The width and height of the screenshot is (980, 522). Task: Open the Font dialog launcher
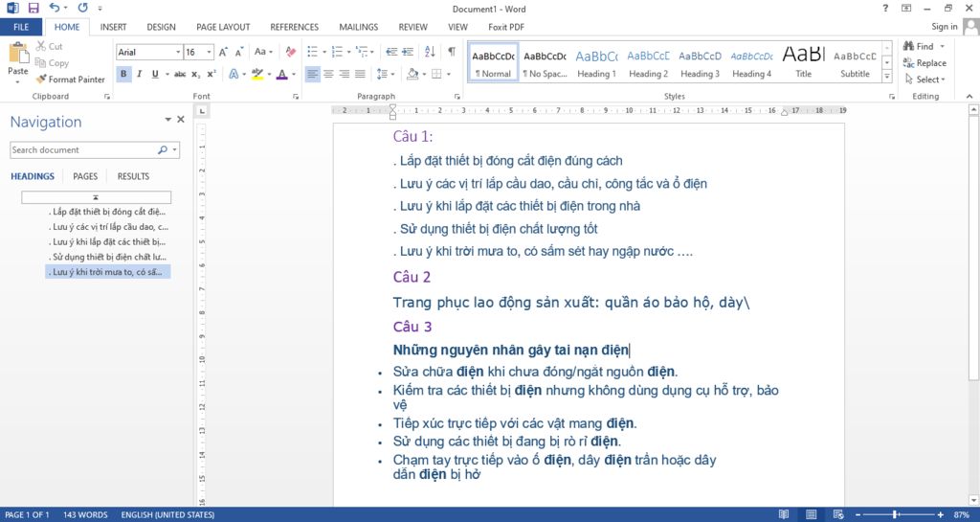[x=296, y=97]
